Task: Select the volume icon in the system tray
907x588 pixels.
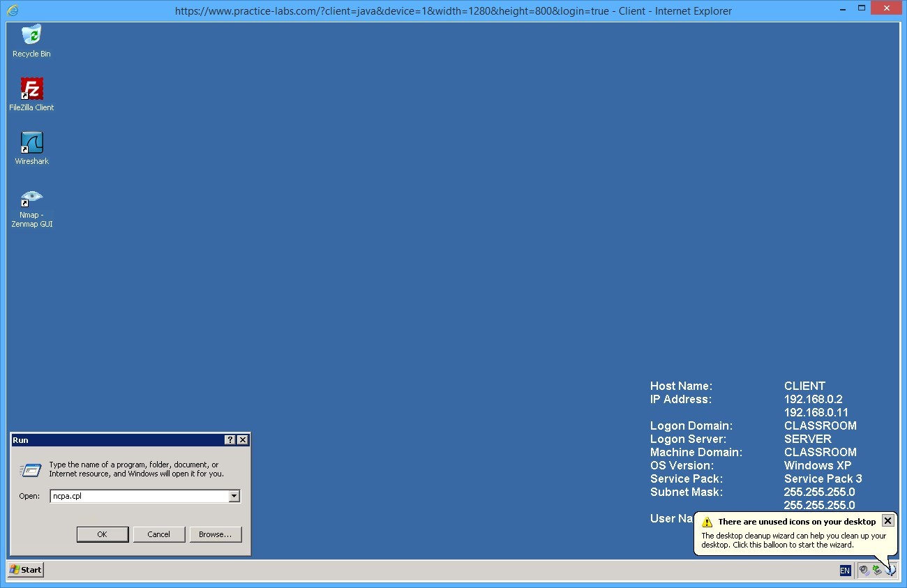Action: 864,570
